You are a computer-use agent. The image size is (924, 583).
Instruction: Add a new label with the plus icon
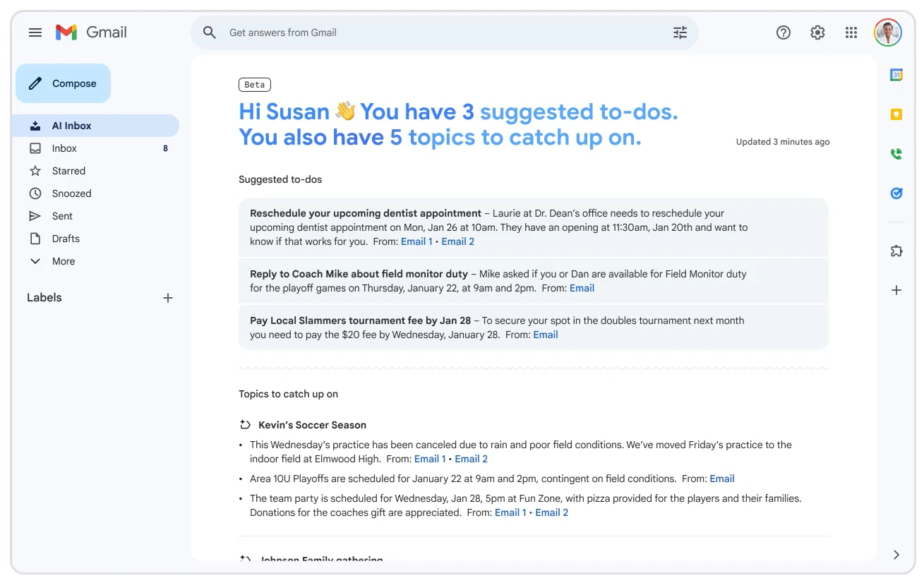click(x=167, y=297)
